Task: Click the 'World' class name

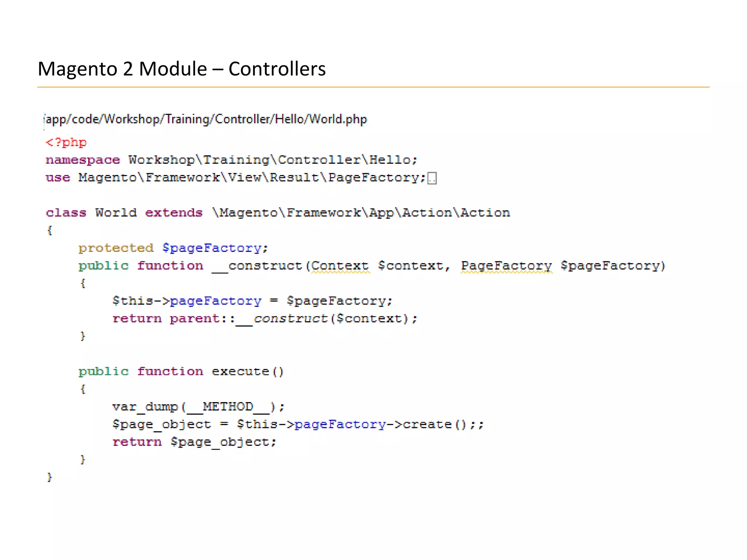Action: coord(116,213)
